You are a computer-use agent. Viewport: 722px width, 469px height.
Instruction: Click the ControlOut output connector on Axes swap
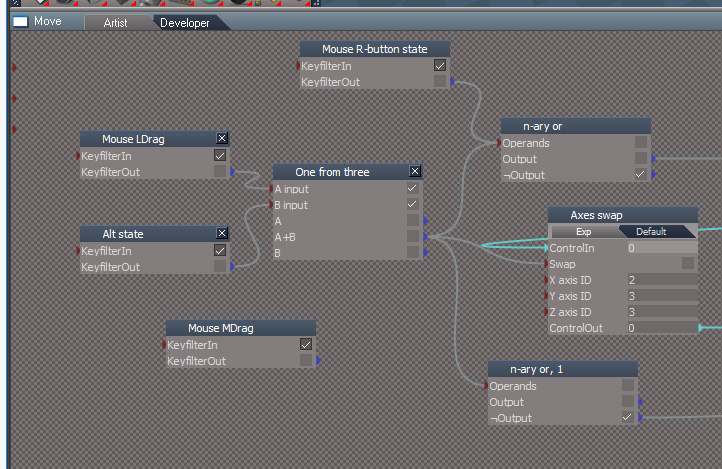coord(700,328)
